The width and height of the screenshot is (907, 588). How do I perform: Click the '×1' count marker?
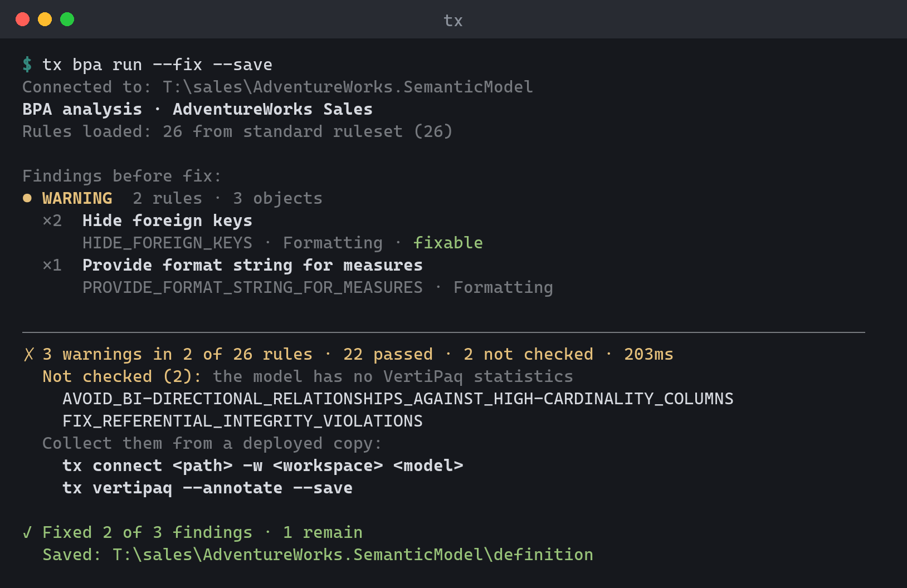tap(52, 265)
